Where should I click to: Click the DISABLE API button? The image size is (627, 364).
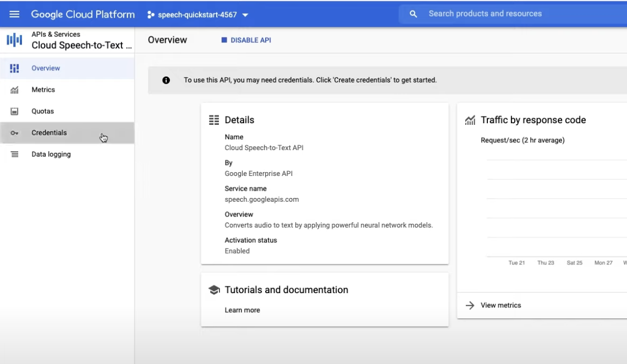tap(246, 40)
